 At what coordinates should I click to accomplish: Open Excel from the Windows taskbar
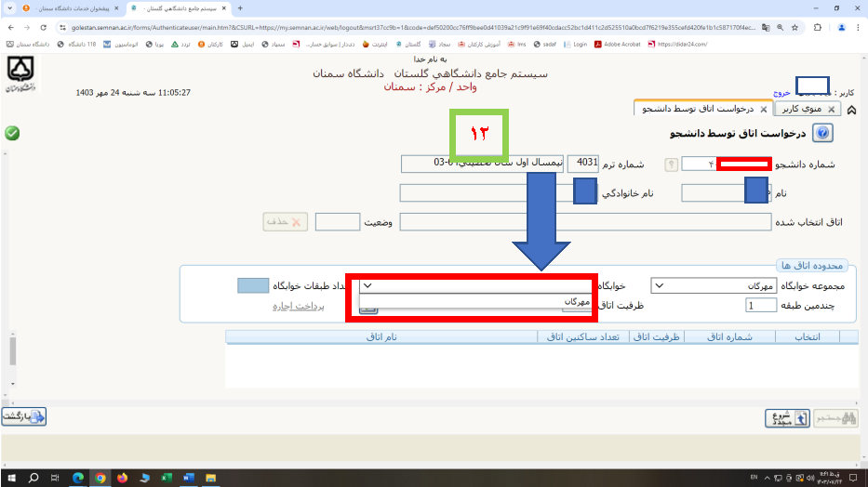click(166, 478)
